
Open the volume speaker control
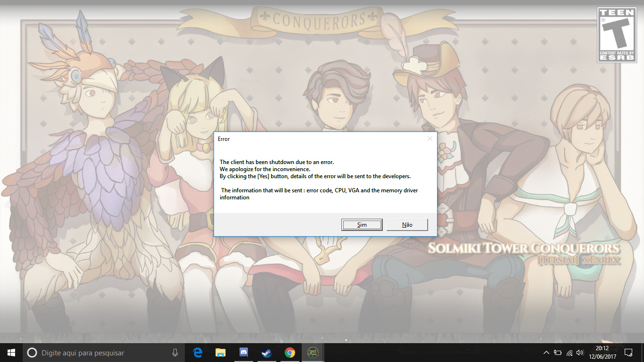580,353
